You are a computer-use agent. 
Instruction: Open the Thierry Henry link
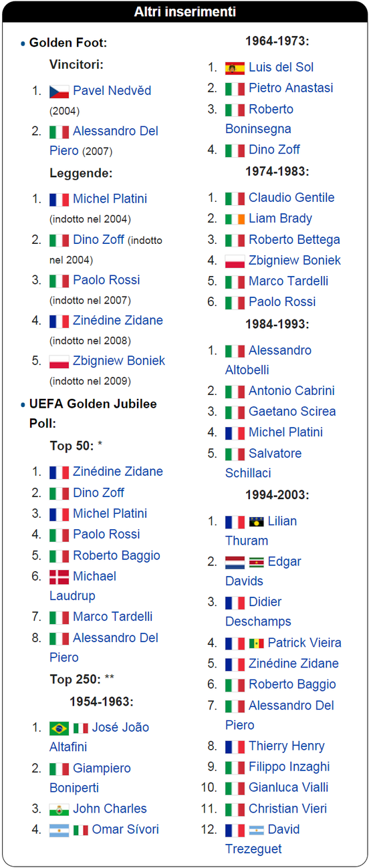[x=287, y=746]
